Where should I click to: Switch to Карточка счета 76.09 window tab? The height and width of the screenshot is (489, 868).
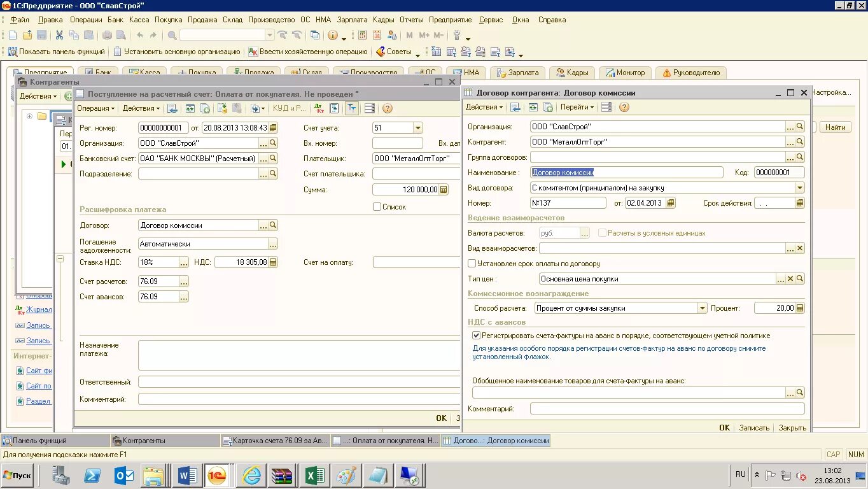tap(276, 440)
